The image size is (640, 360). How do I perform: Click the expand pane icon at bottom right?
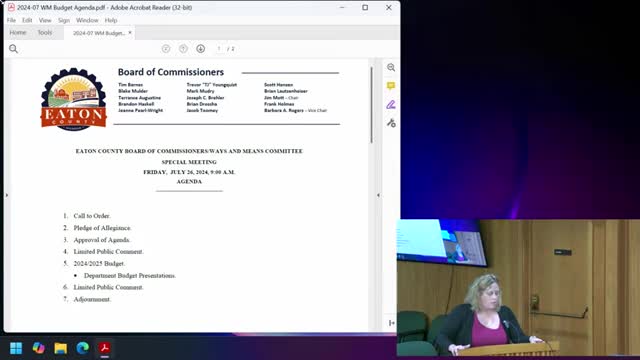pyautogui.click(x=391, y=323)
